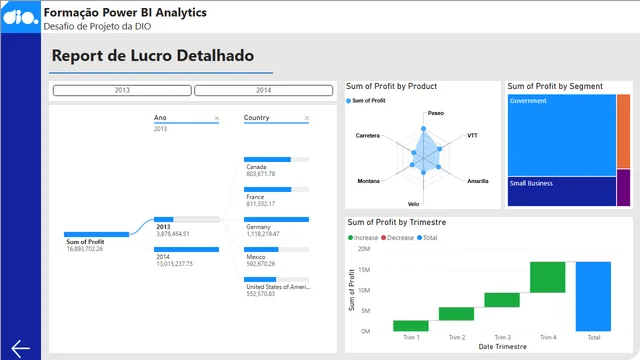
Task: Click the Desafio de Projeto da DIO subtitle
Action: (97, 27)
